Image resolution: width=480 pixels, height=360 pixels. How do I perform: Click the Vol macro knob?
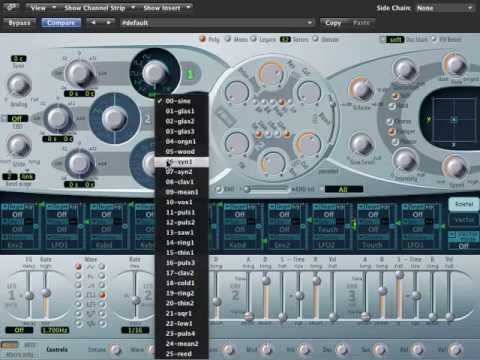point(455,349)
